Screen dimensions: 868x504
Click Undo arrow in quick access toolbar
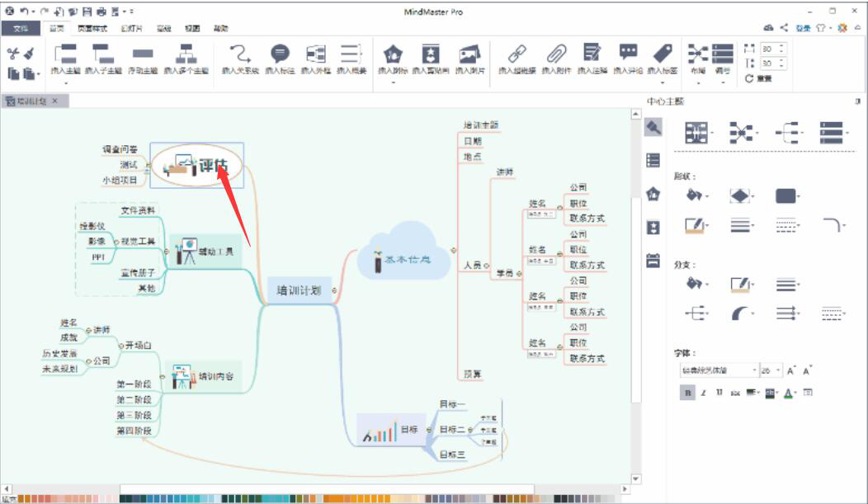click(24, 11)
